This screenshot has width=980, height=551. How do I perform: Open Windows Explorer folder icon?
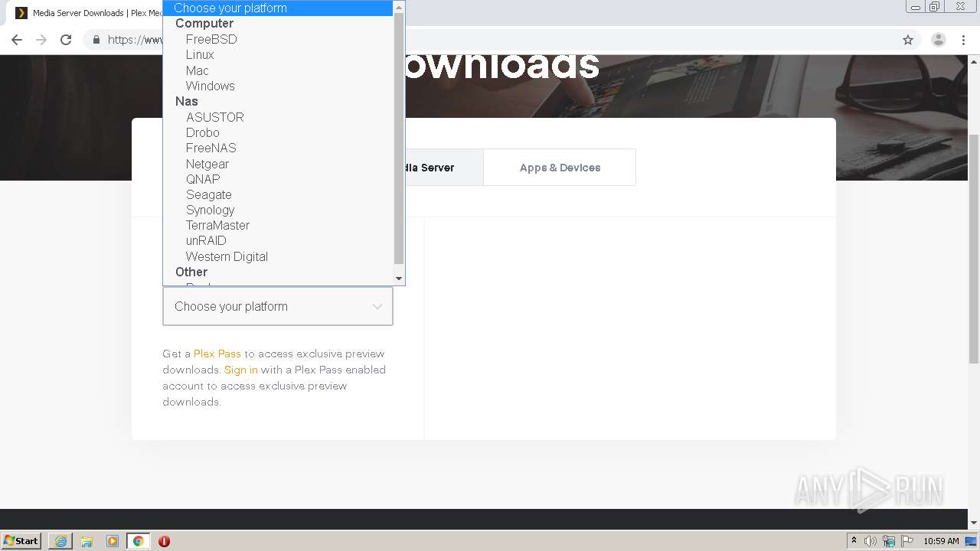point(87,541)
